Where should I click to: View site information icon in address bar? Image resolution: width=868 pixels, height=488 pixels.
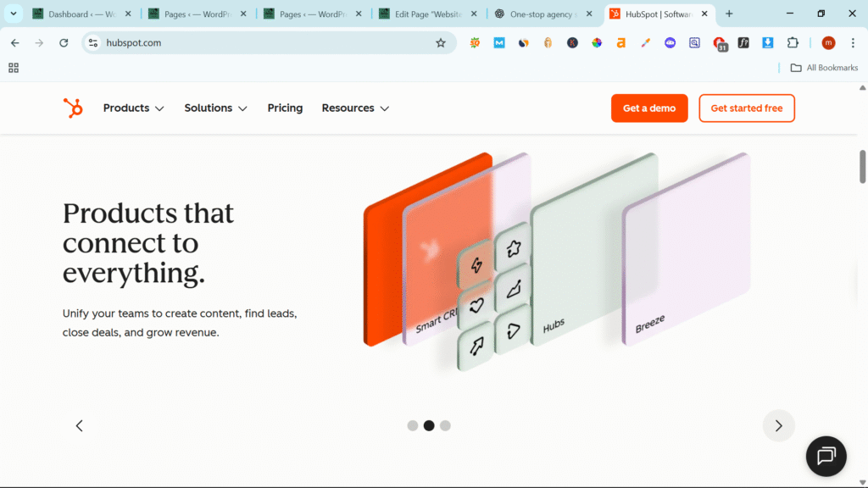[94, 43]
